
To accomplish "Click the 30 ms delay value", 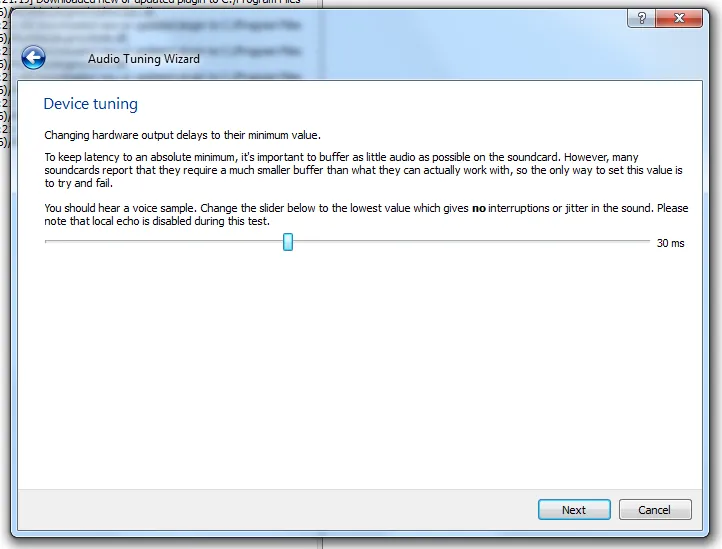I will pyautogui.click(x=670, y=243).
